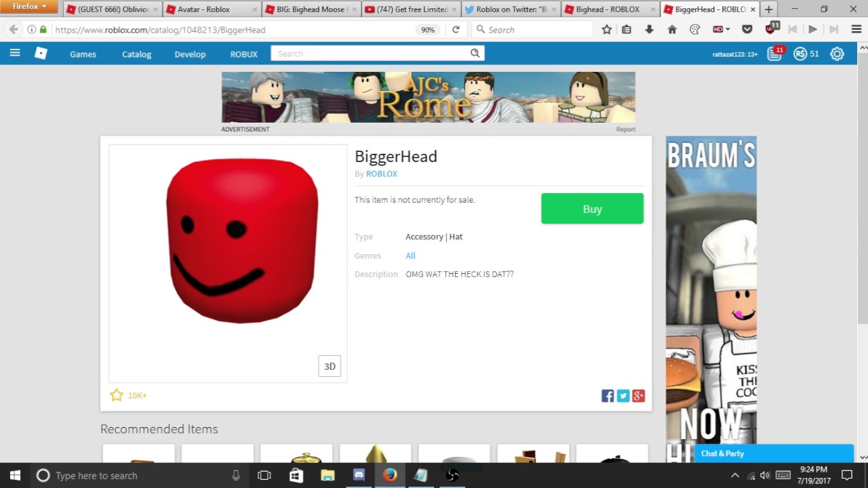
Task: Click the Windows search box
Action: coord(139,475)
